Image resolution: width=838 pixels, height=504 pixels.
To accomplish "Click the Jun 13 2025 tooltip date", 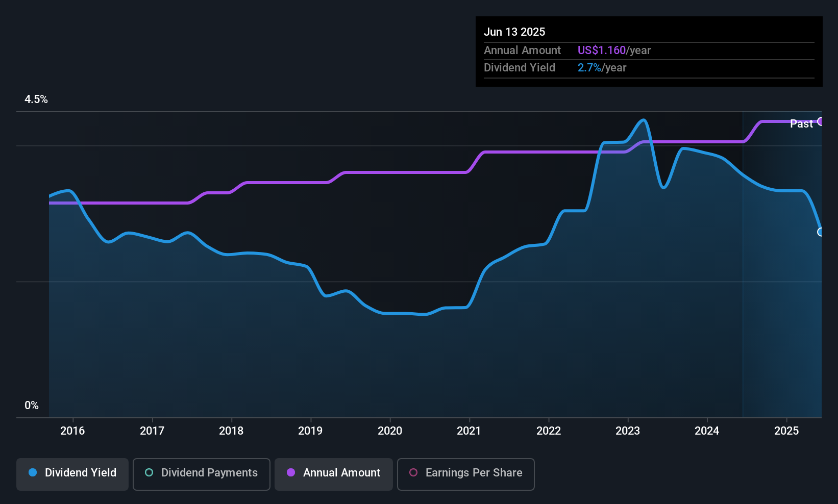I will click(514, 32).
